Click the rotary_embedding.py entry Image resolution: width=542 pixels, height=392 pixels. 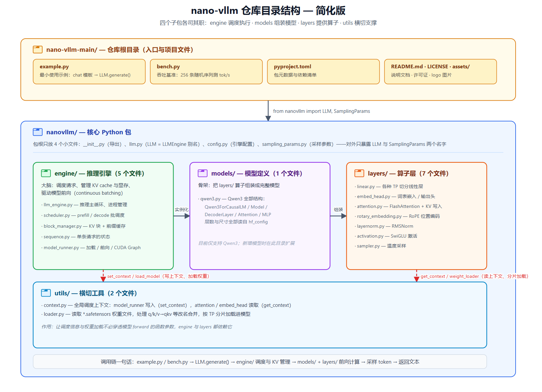(x=397, y=216)
